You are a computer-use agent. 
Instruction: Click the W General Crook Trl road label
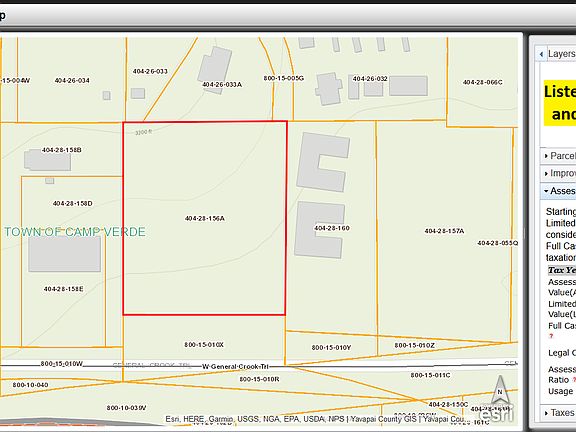235,367
